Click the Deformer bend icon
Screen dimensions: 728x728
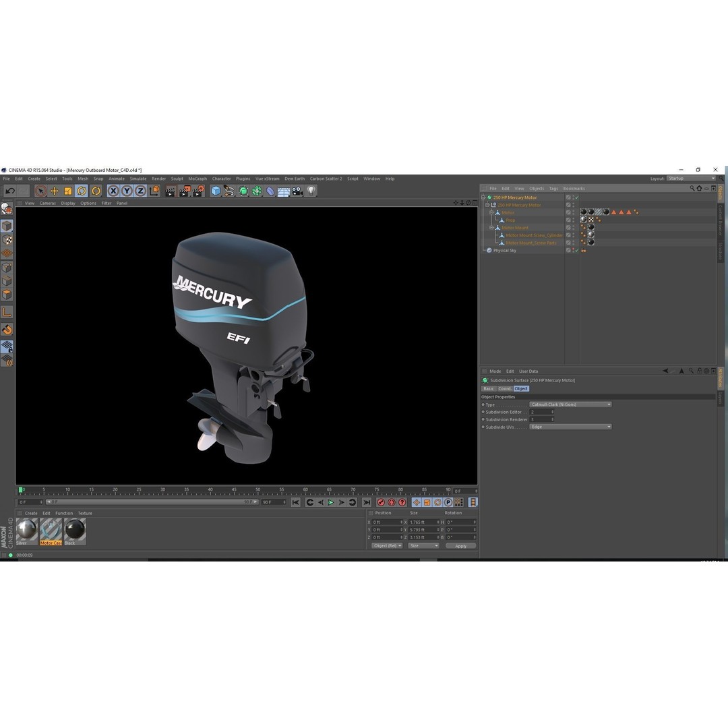coord(270,191)
